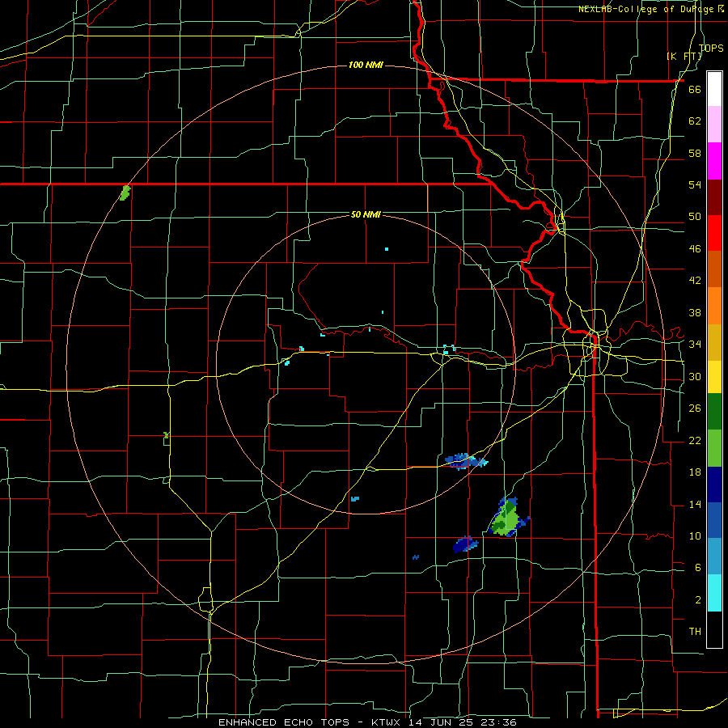Select the light orange legend swatch
The image size is (728, 728).
(x=714, y=306)
